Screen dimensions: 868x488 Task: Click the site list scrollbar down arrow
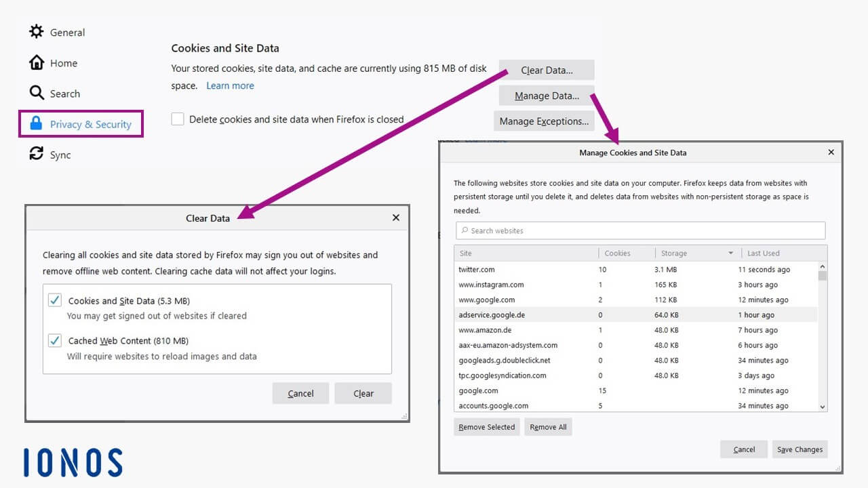pyautogui.click(x=823, y=407)
